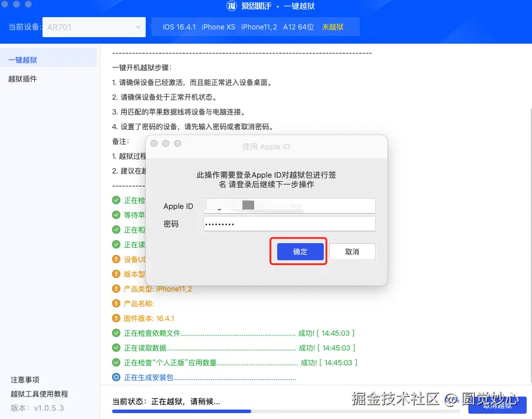Viewport: 532px width, 419px height.
Task: Click the 使用 Apple ID dialog title
Action: click(x=266, y=146)
